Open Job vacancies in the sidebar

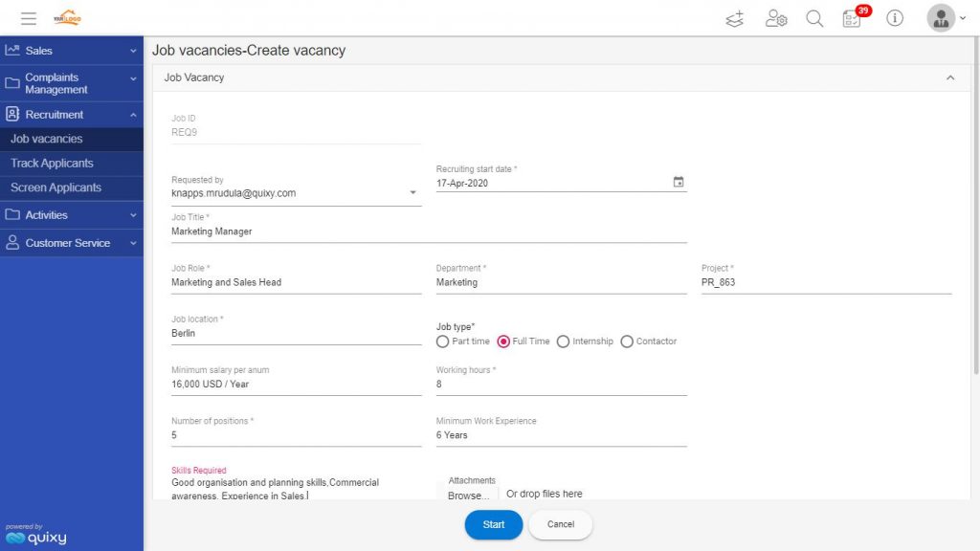[x=71, y=139]
